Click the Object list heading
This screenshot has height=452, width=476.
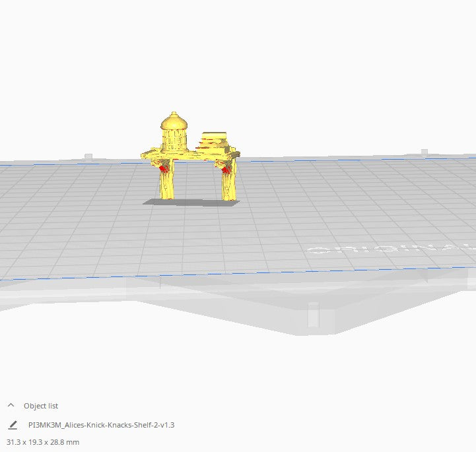pyautogui.click(x=41, y=406)
